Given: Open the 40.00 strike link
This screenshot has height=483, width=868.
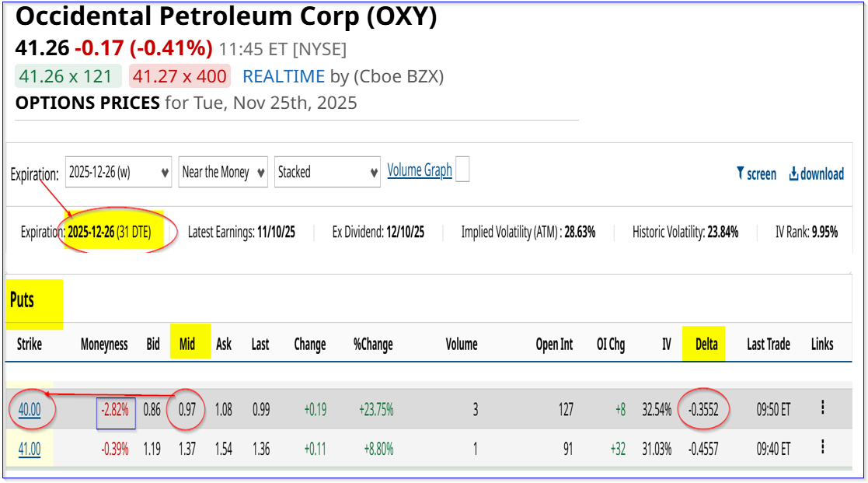Looking at the screenshot, I should (30, 409).
